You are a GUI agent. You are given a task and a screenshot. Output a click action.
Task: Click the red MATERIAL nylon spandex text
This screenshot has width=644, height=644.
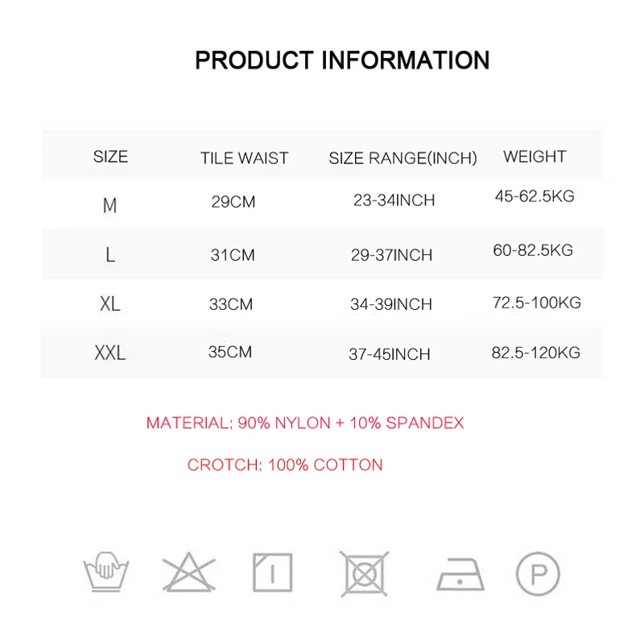[x=305, y=423]
